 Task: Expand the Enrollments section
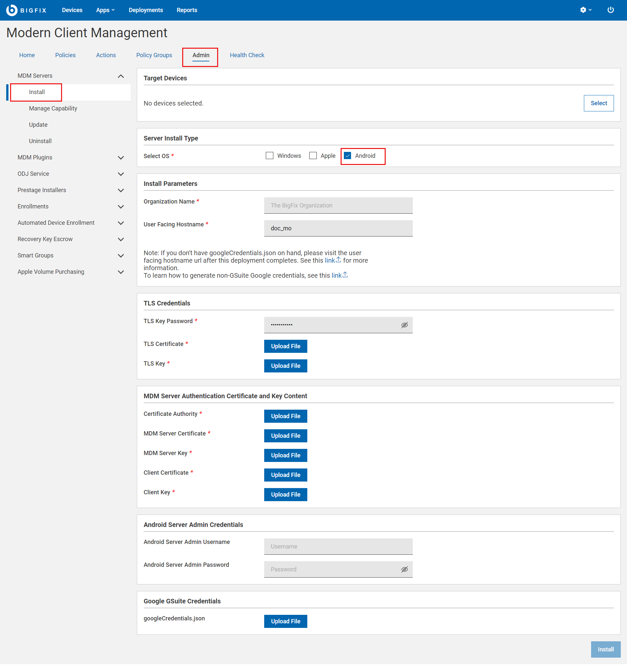[x=121, y=206]
